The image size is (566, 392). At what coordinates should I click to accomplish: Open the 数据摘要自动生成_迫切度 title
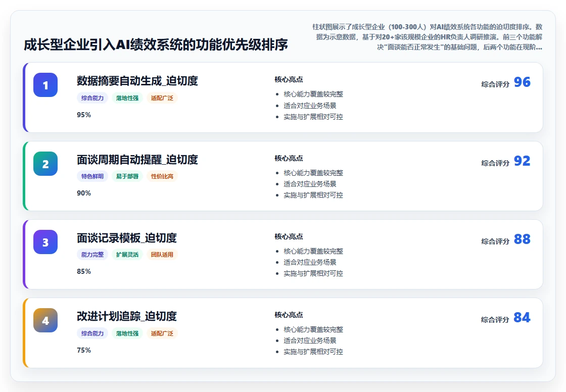click(137, 81)
